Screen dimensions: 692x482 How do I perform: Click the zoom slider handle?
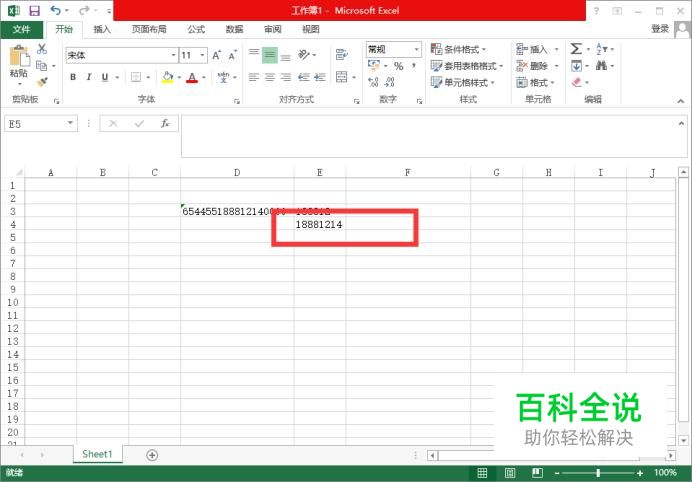598,473
